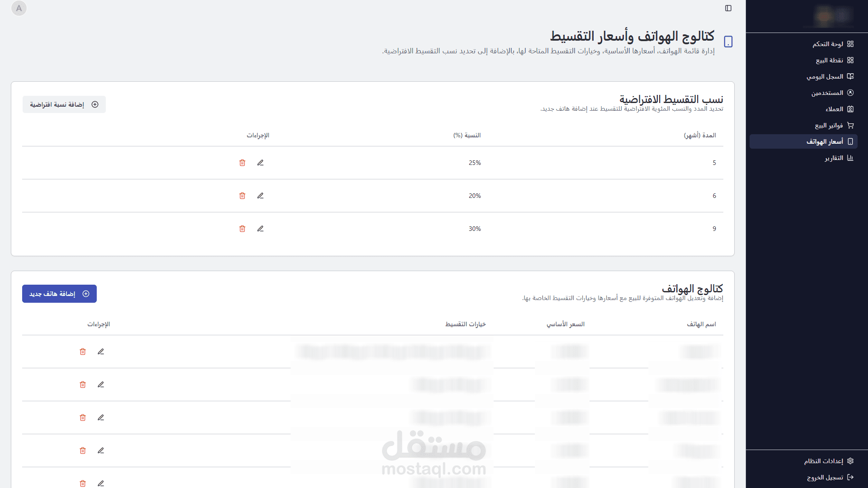Edit the first phone in catalog

pyautogui.click(x=101, y=352)
